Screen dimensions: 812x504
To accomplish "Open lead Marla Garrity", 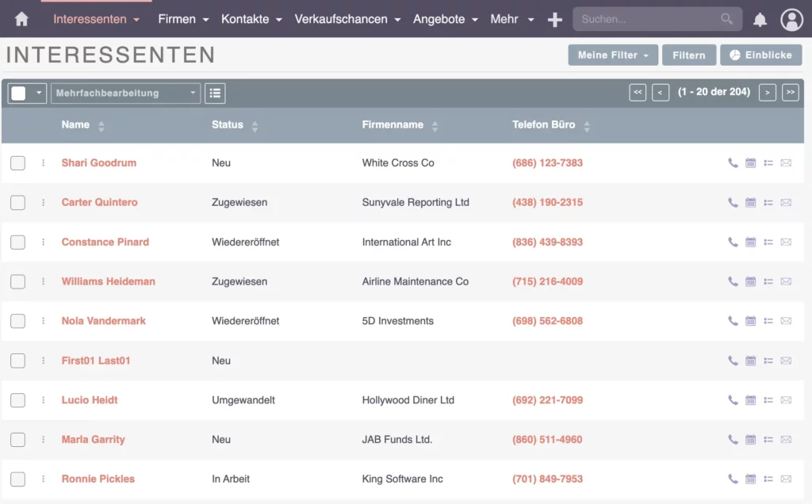I will coord(94,439).
